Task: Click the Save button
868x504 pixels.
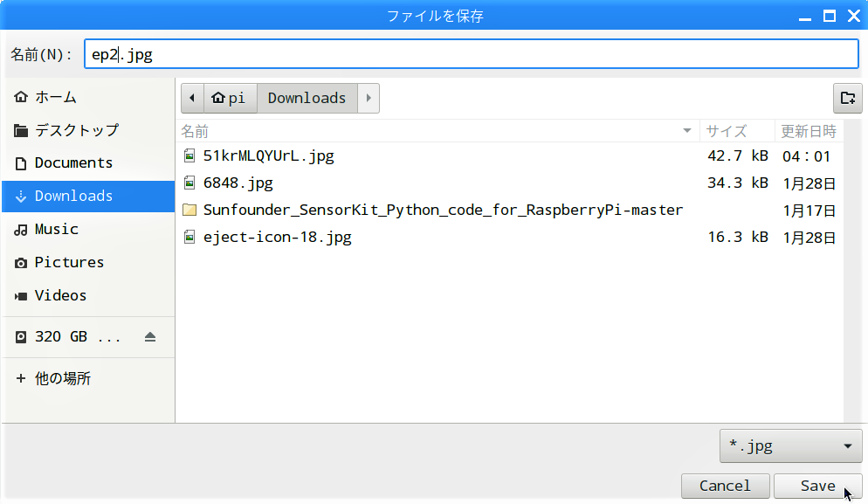Action: coord(817,486)
